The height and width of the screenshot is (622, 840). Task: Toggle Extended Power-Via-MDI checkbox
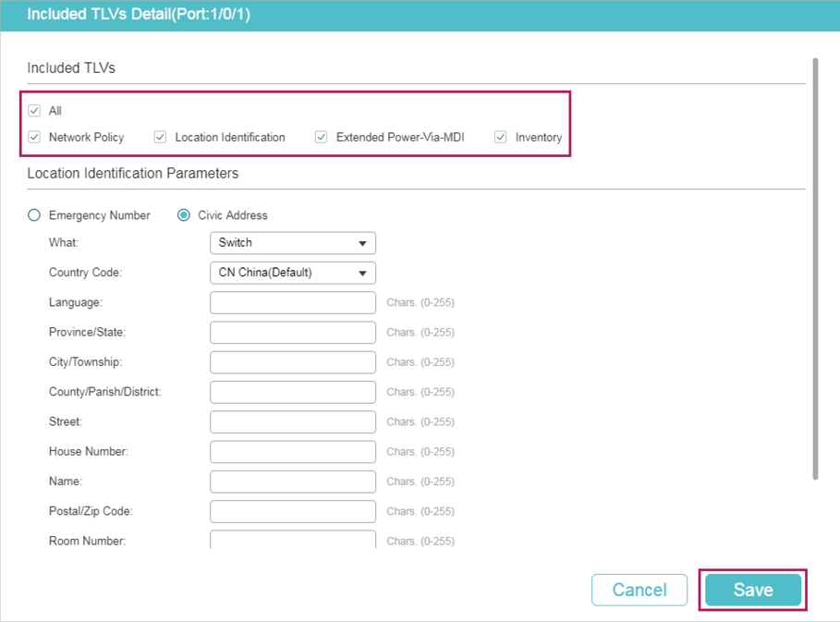click(x=322, y=137)
